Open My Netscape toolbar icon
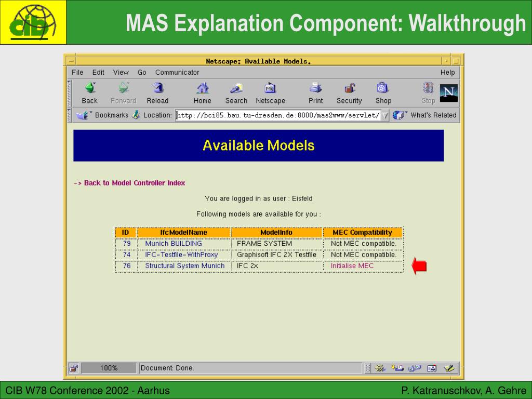Screen dimensions: 532x399 270,88
